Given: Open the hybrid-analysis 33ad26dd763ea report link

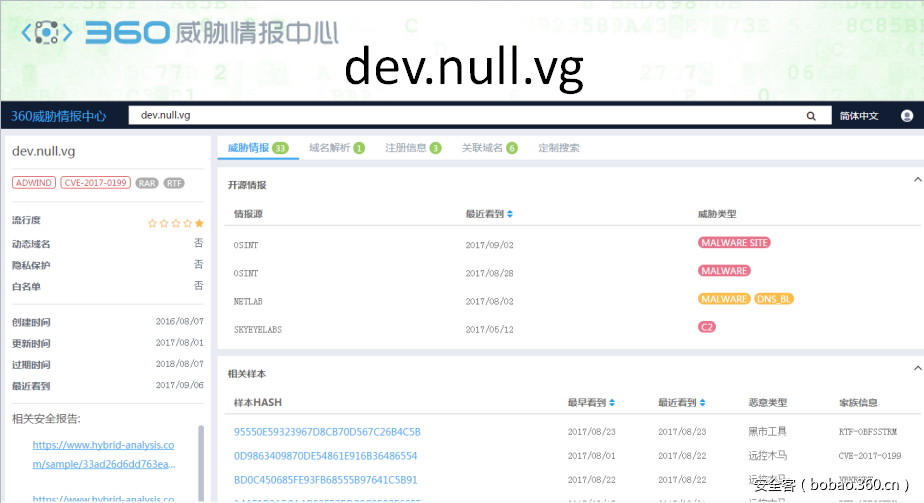Looking at the screenshot, I should tap(104, 454).
